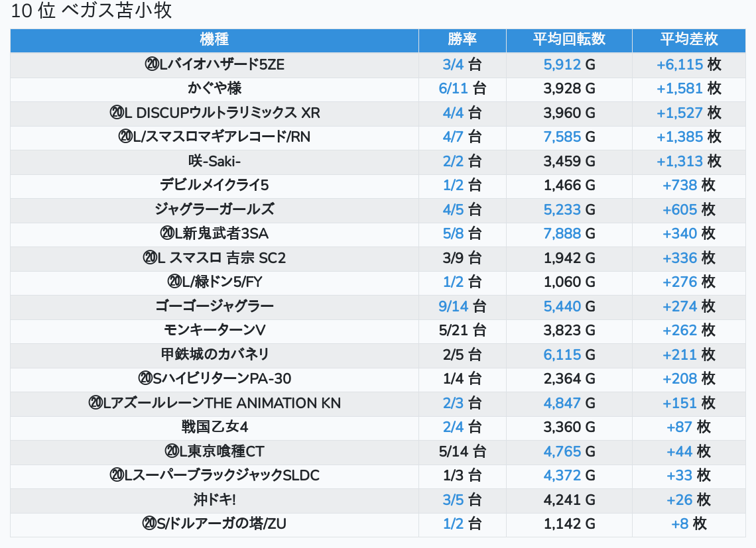Select the モンキーターンV row name
Image resolution: width=756 pixels, height=548 pixels.
[214, 330]
